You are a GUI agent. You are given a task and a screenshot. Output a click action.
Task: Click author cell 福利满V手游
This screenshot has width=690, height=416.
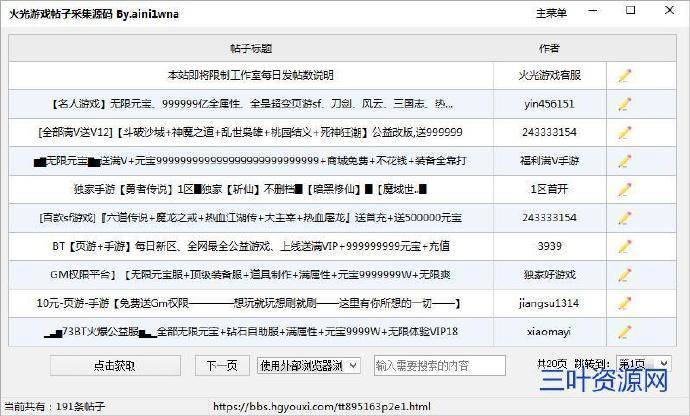pyautogui.click(x=550, y=161)
